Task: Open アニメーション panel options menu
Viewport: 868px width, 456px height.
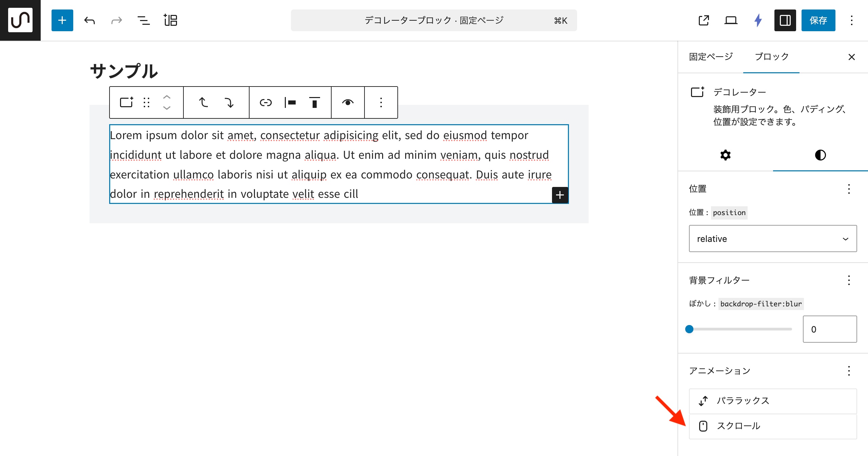Action: point(849,371)
